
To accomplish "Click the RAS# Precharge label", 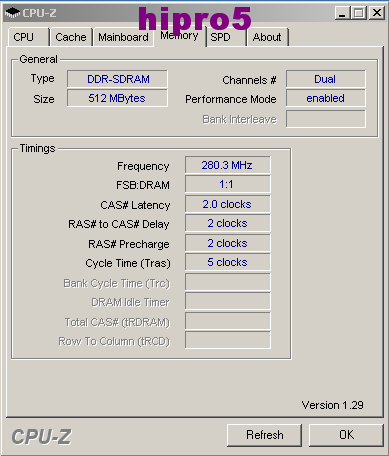I will [129, 244].
